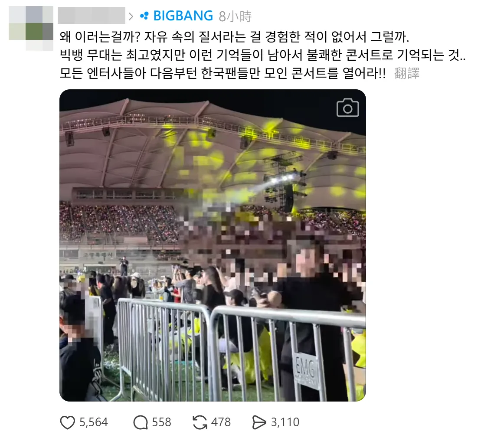Click the blurred username beside the avatar
504x441 pixels.
[92, 16]
